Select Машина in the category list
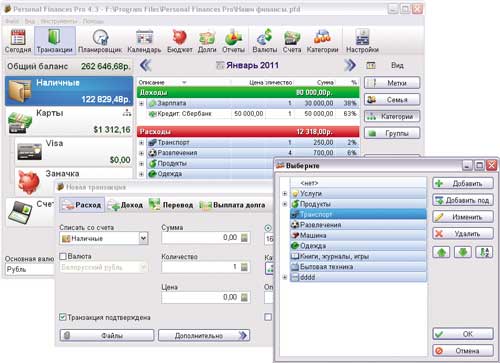The width and height of the screenshot is (500, 363). (358, 235)
